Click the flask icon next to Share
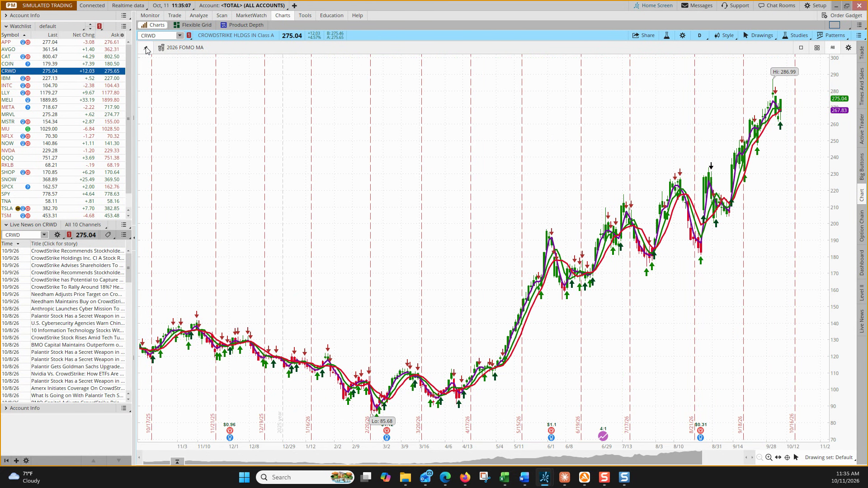868x488 pixels. pos(666,35)
